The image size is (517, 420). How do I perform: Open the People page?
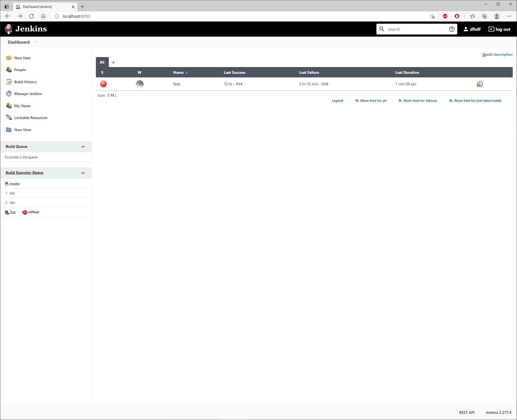[20, 70]
